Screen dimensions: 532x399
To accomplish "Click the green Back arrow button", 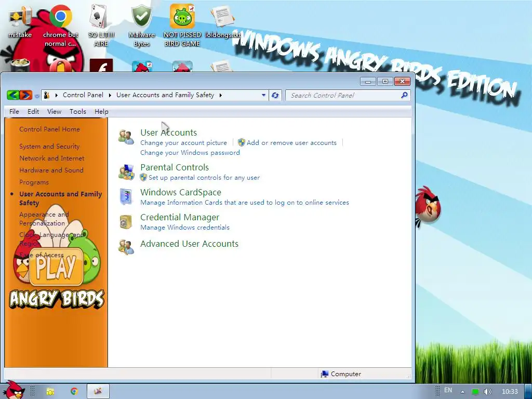I will [x=13, y=95].
